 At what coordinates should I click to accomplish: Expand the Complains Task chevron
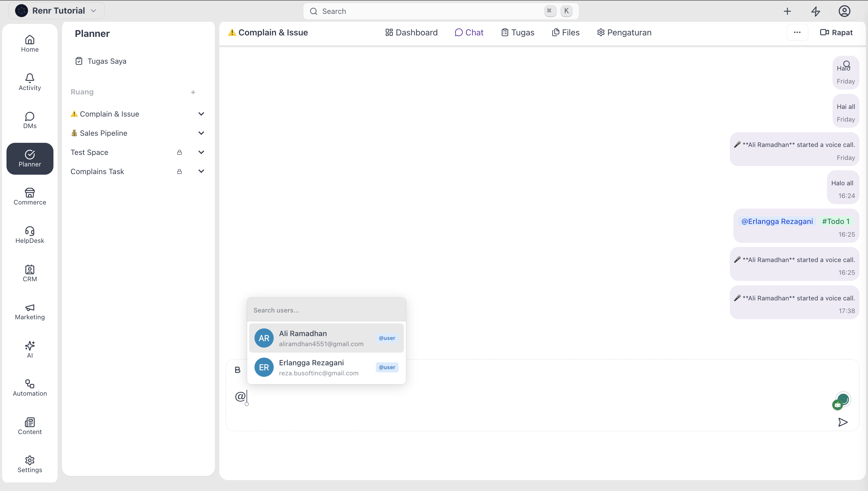coord(201,171)
